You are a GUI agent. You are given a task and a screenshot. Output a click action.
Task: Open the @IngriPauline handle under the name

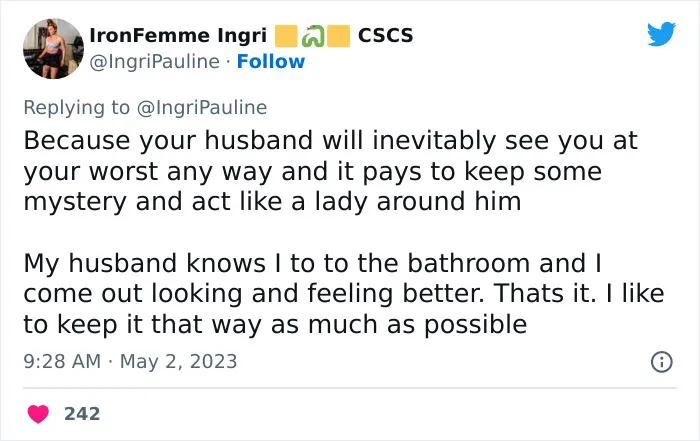coord(154,62)
